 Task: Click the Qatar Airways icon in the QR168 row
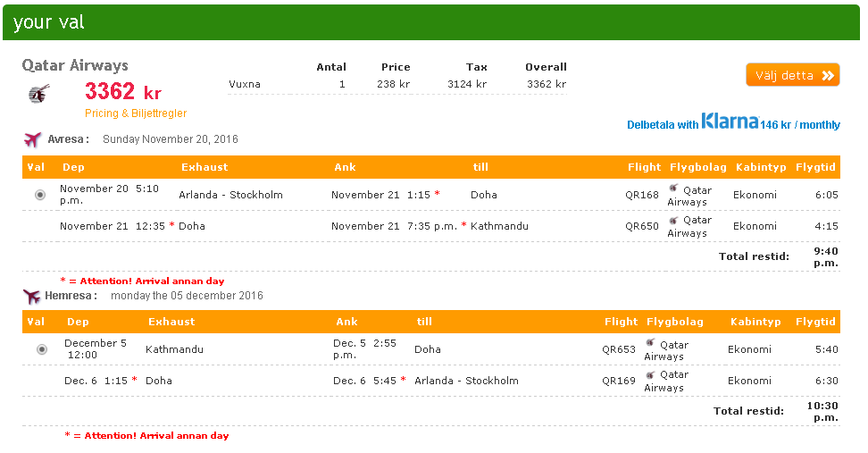coord(673,189)
